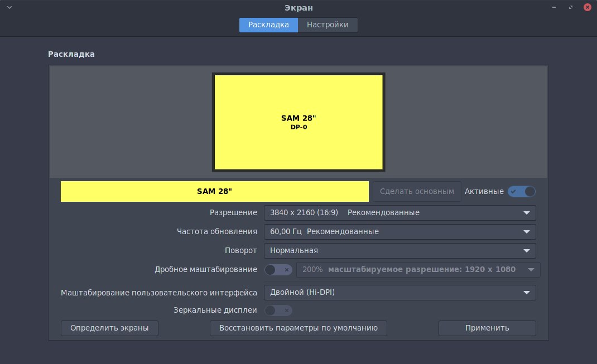Image resolution: width=597 pixels, height=364 pixels.
Task: Select the SAM 28" DP-0 monitor preview
Action: (298, 122)
